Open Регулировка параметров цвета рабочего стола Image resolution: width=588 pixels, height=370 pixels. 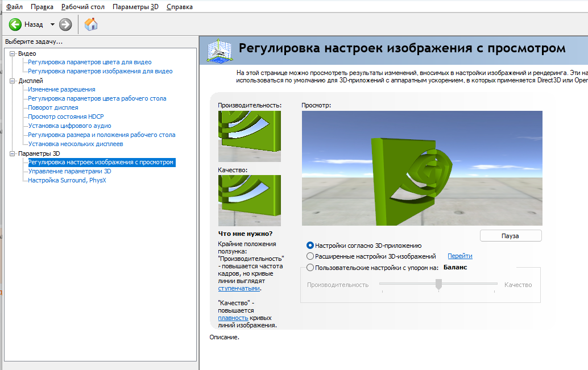[97, 98]
